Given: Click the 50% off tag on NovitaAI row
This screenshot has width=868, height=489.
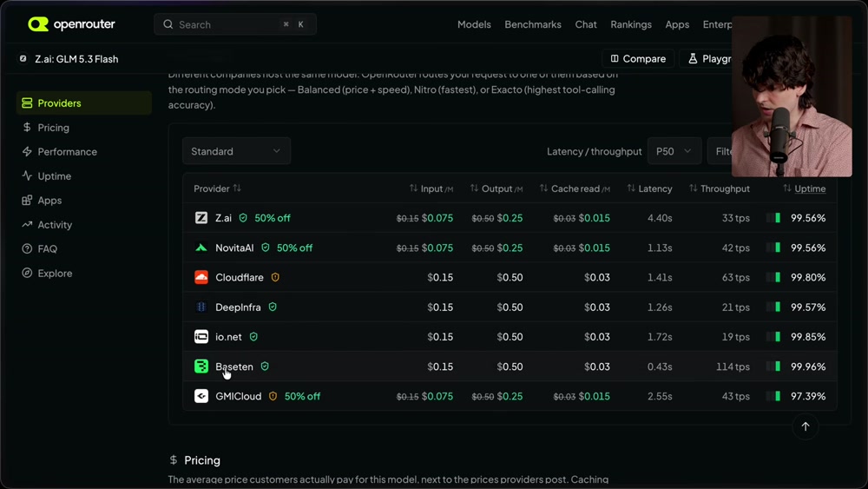Looking at the screenshot, I should pyautogui.click(x=294, y=248).
